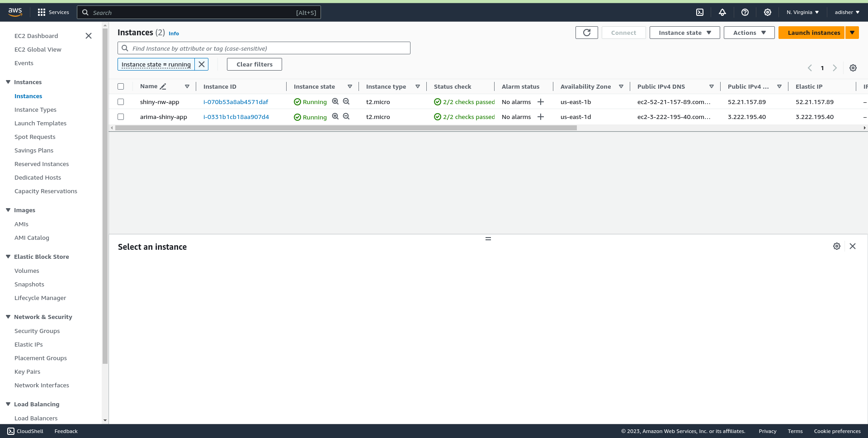Select all instances checkbox

[x=121, y=86]
